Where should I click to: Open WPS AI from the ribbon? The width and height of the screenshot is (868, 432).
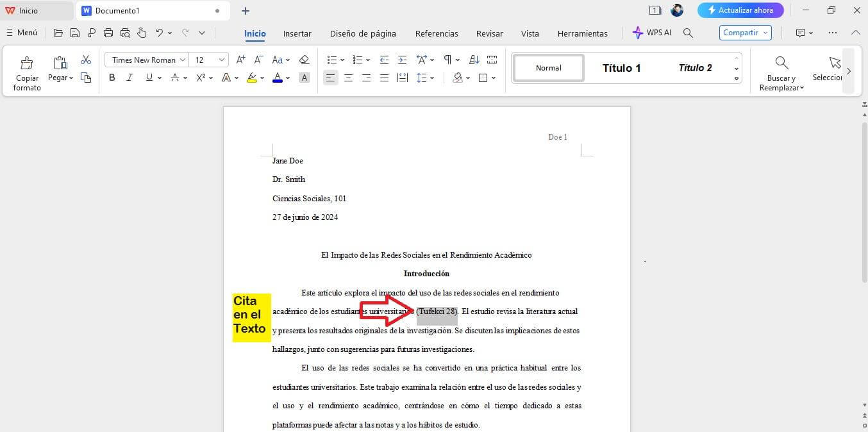(651, 33)
